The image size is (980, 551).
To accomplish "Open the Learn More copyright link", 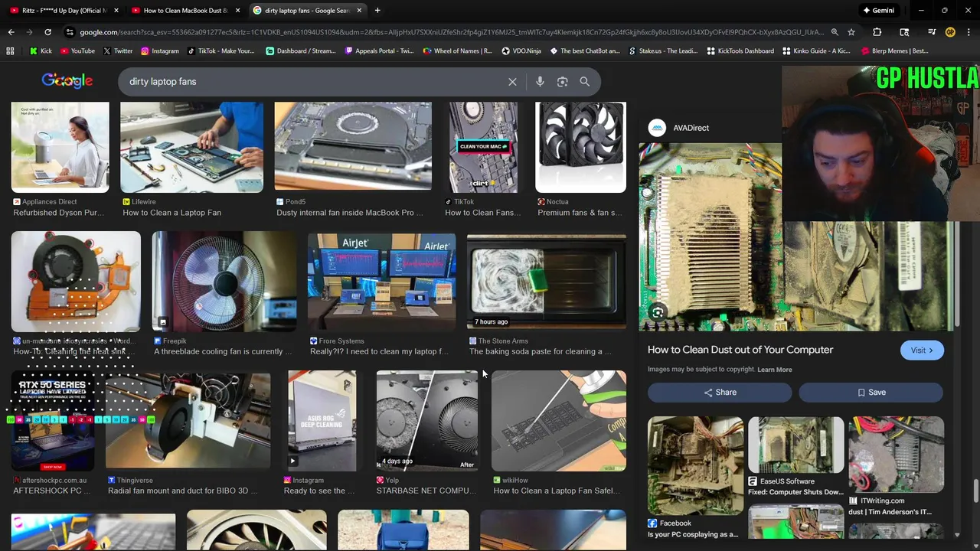I will 775,370.
